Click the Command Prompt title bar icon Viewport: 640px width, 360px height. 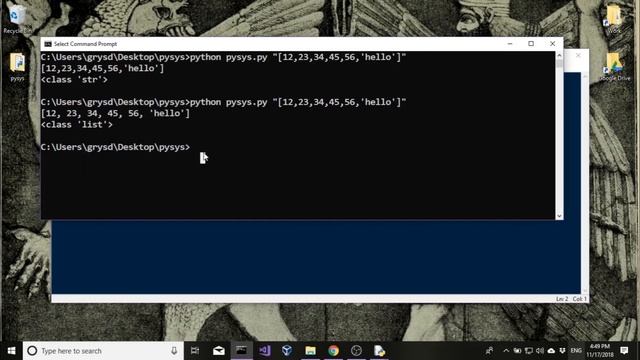[48, 44]
